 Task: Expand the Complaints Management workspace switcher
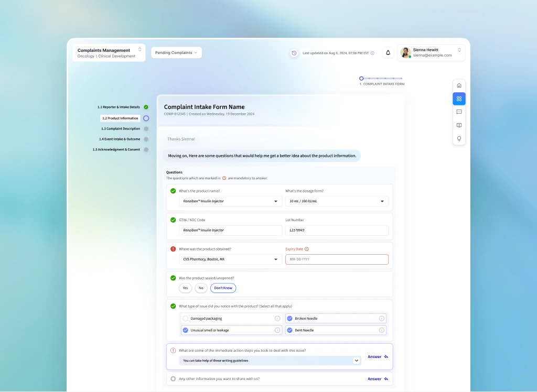click(x=139, y=50)
